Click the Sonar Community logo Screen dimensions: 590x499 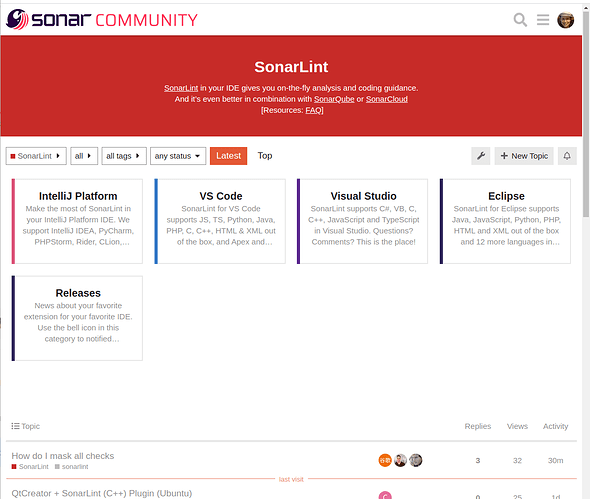102,20
